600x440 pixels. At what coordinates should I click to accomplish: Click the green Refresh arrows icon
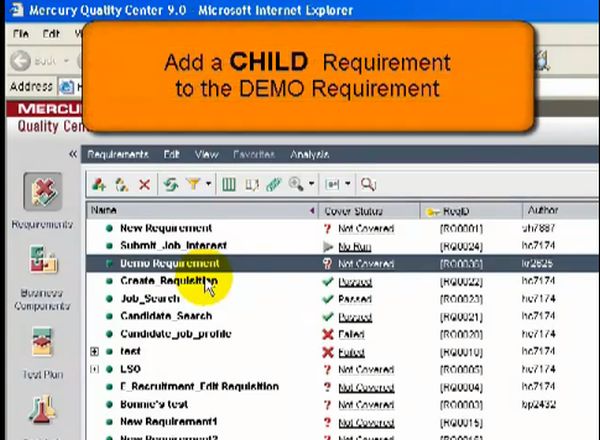[171, 185]
